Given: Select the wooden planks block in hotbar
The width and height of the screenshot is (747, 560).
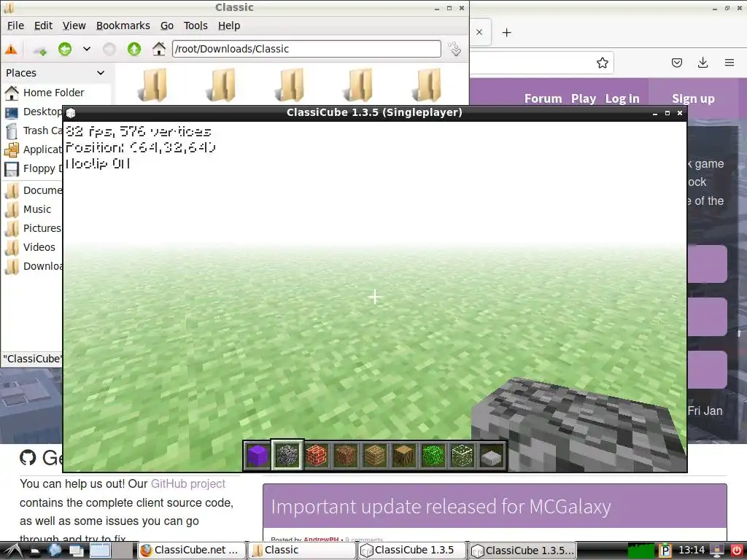Looking at the screenshot, I should 374,455.
